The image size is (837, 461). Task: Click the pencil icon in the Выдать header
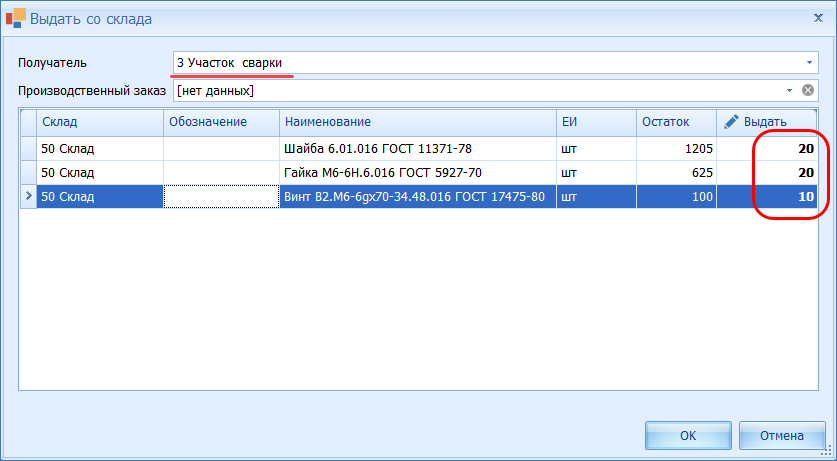pyautogui.click(x=731, y=121)
